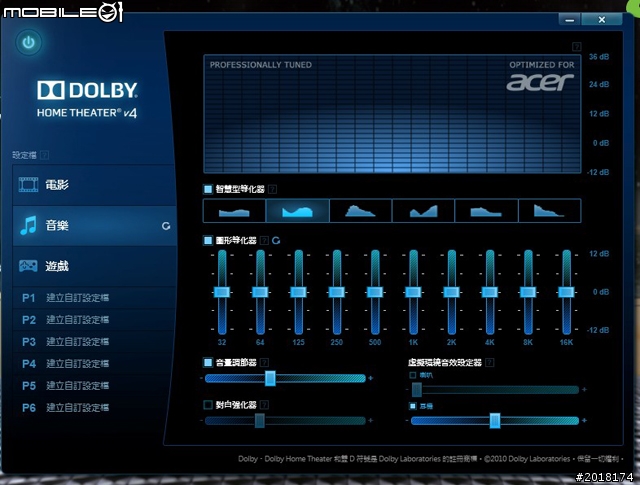Click the 1K equalizer slider handle
The image size is (640, 485).
pyautogui.click(x=413, y=292)
